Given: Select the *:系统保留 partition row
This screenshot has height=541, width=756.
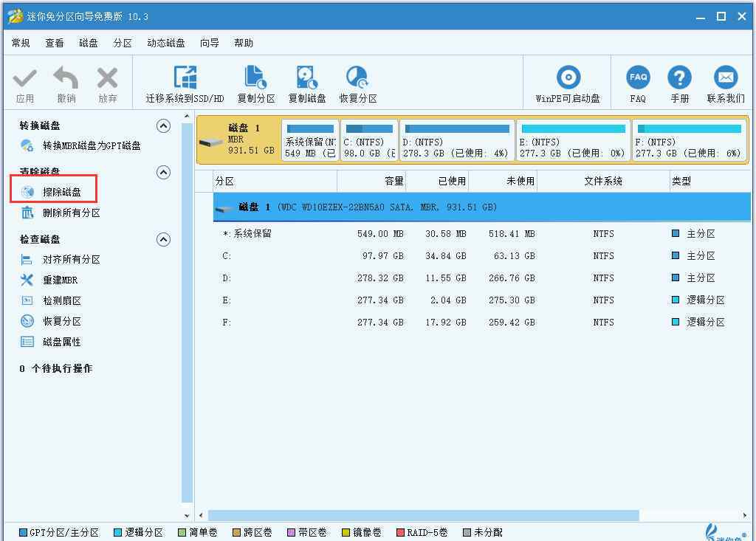Looking at the screenshot, I should point(481,234).
